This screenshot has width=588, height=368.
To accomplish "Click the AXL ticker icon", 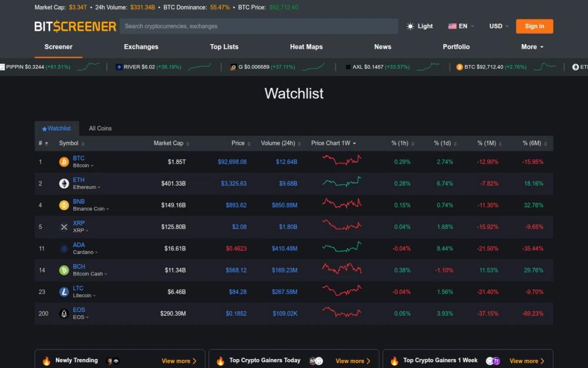I will tap(348, 67).
